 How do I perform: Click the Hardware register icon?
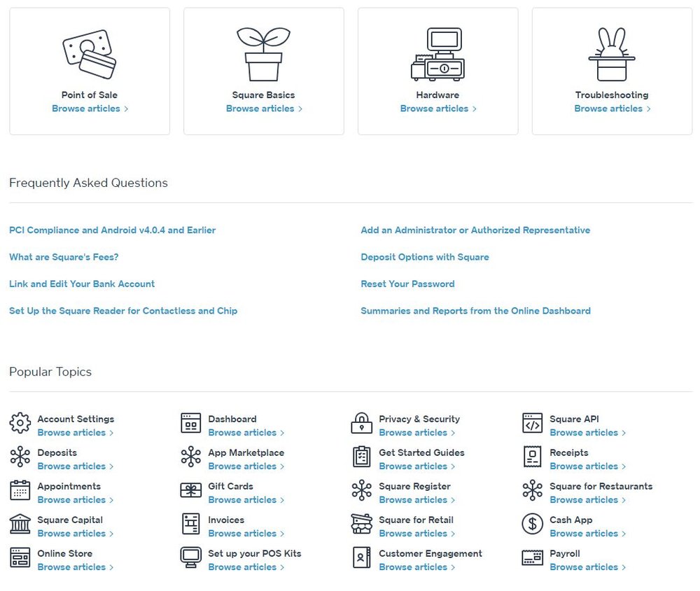point(437,55)
